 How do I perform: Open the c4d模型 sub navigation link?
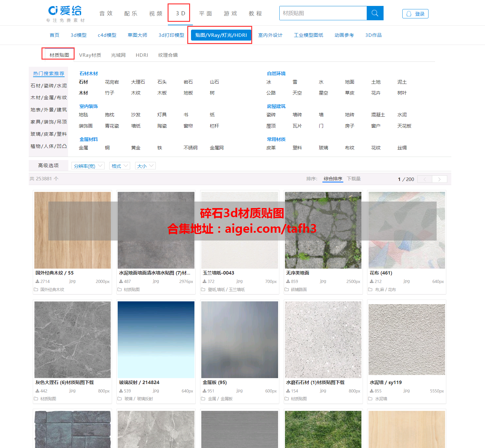107,35
